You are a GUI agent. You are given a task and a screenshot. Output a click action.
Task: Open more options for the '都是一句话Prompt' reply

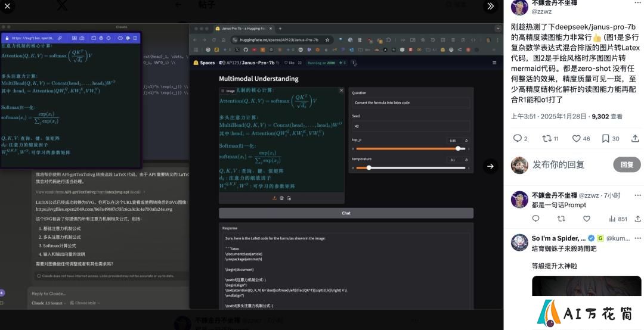pyautogui.click(x=637, y=195)
